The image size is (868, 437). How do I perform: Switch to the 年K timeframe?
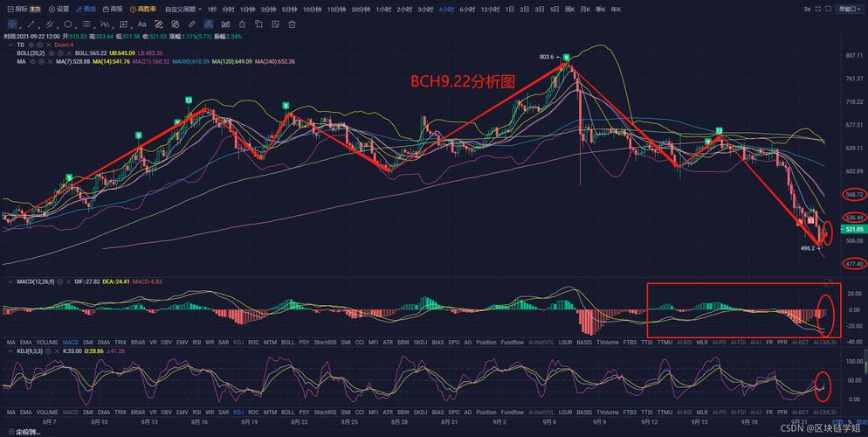tap(616, 10)
